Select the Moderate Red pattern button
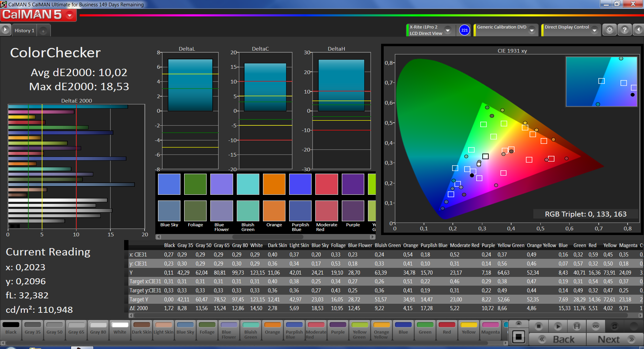Screen dimensions: 644x349 tap(316, 330)
